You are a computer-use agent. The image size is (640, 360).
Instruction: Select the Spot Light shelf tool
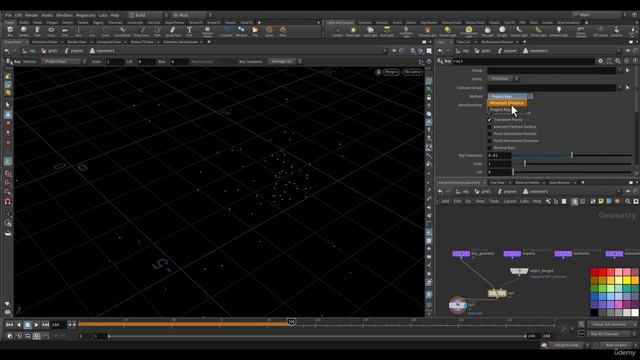370,31
